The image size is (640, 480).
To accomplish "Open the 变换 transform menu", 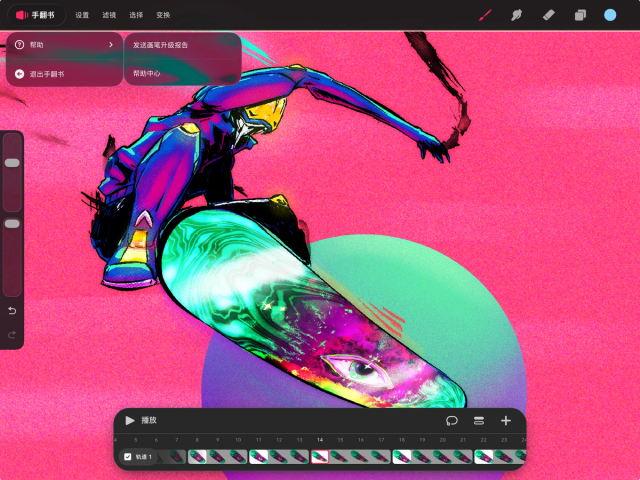I will tap(163, 15).
